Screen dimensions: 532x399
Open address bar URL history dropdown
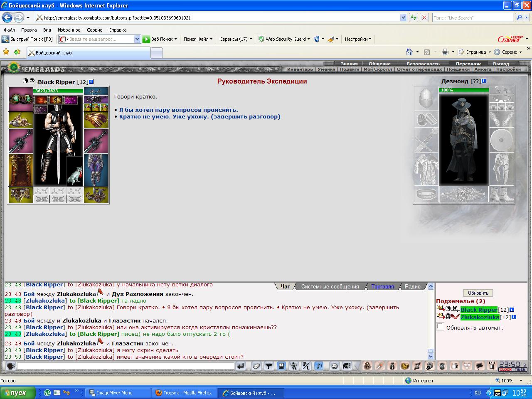(x=403, y=17)
